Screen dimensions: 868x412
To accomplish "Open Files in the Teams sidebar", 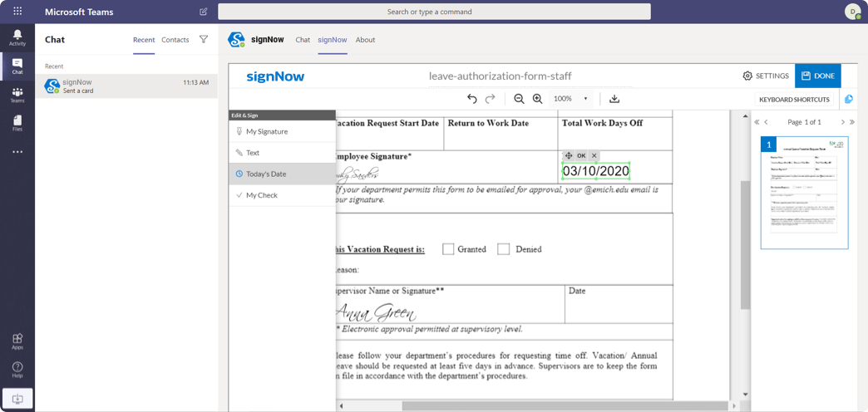I will tap(17, 123).
